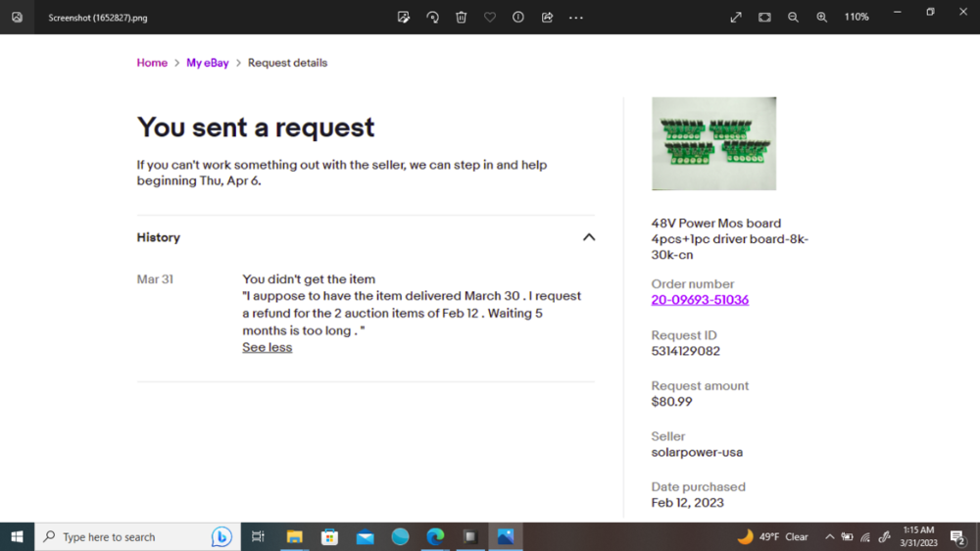Open Microsoft Edge from taskbar
Viewport: 980px width, 551px height.
click(x=436, y=536)
